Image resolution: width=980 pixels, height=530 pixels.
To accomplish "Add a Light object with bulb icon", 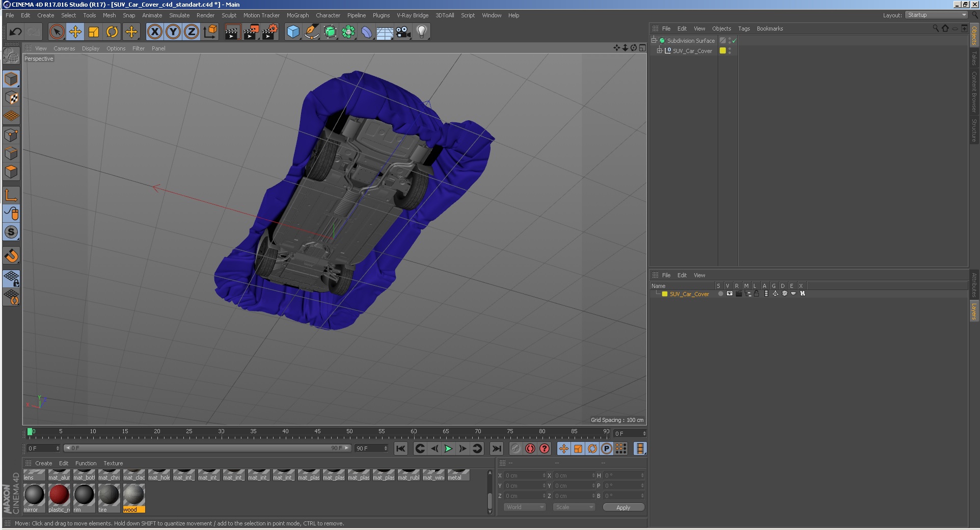I will (x=421, y=32).
